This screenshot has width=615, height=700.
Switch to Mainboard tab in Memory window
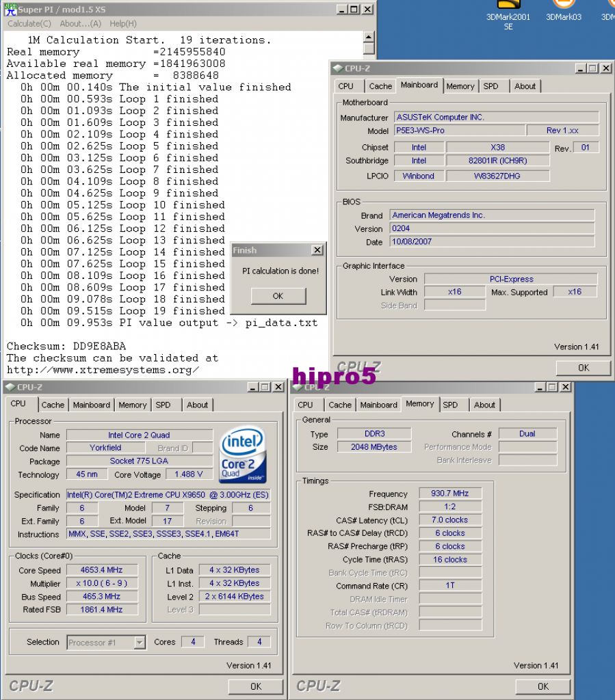click(x=379, y=405)
